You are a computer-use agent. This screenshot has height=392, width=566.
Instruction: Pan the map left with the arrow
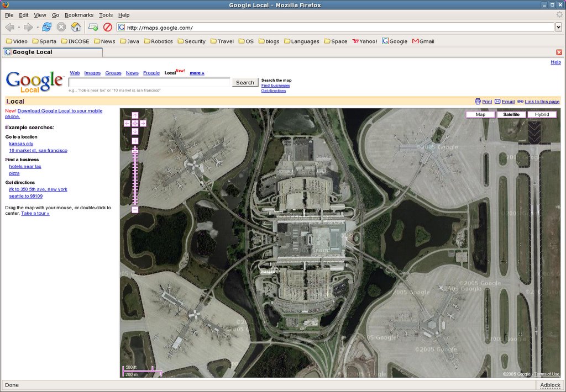pos(127,123)
